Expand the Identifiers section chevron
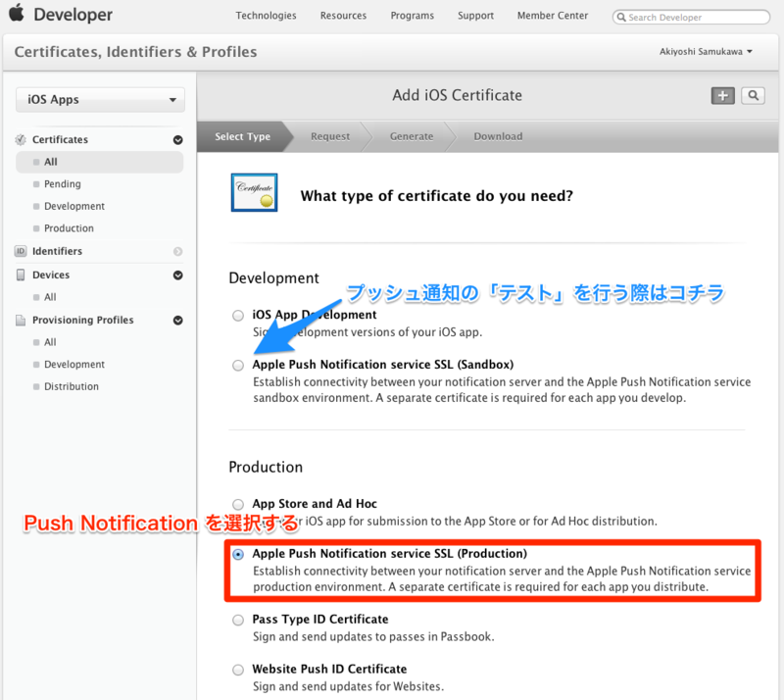Screen dimensions: 784x700 click(x=178, y=251)
